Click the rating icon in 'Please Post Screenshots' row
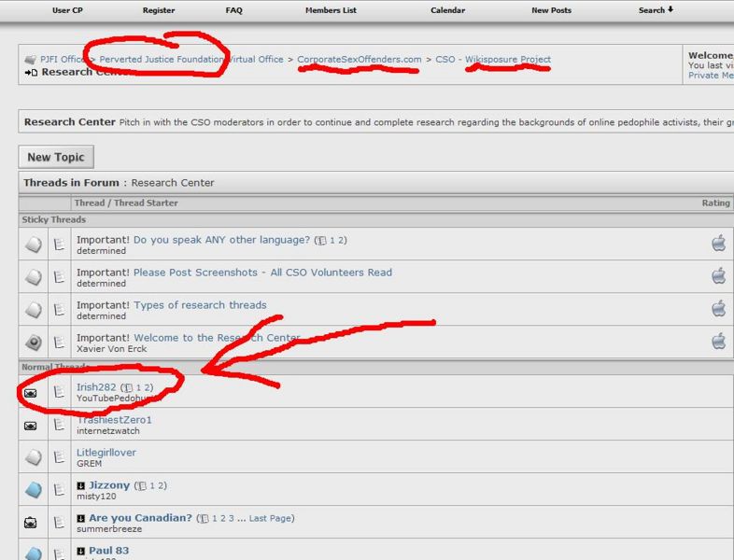734x560 pixels. click(x=718, y=275)
